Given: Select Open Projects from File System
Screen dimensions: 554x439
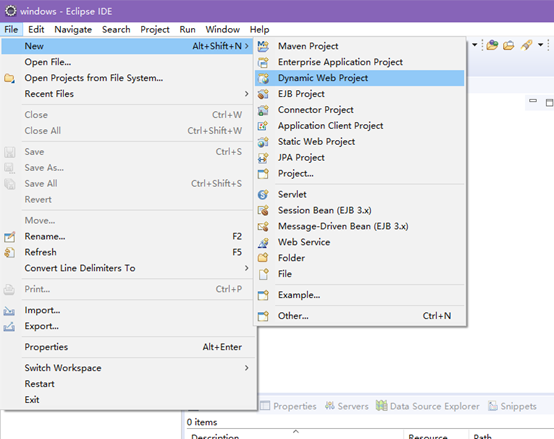Looking at the screenshot, I should click(x=94, y=78).
